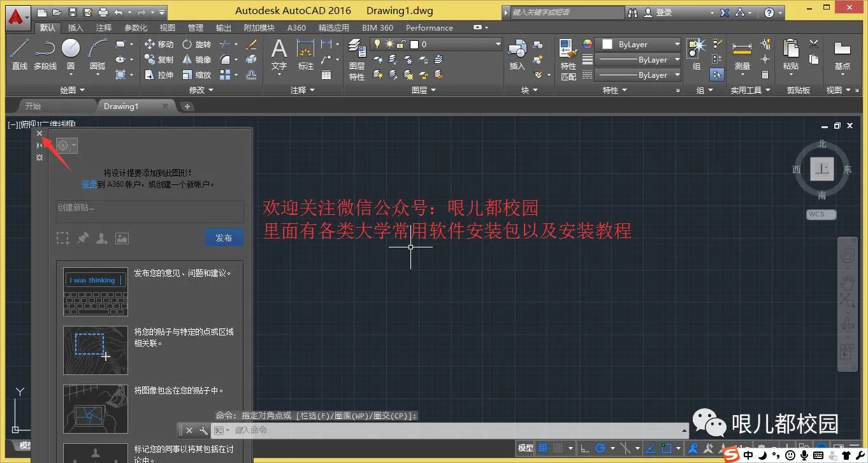Viewport: 868px width, 463px height.
Task: Switch to the Parametric (参数化) ribbon tab
Action: [x=136, y=27]
